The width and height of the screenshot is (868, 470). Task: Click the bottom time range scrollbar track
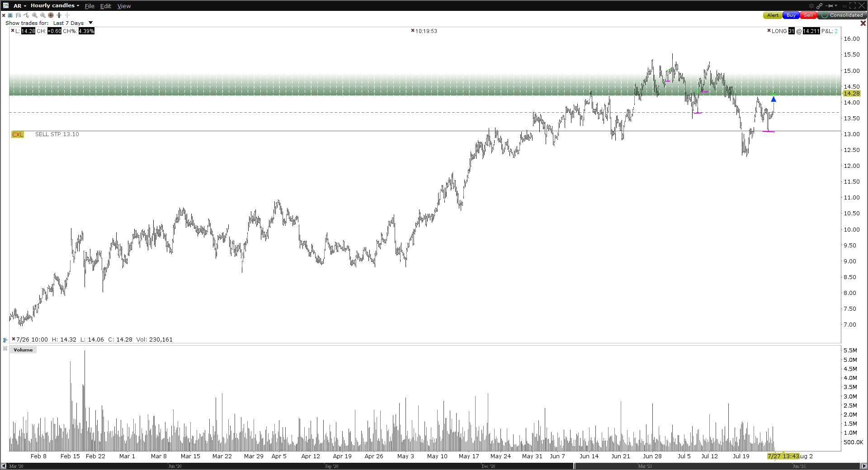click(x=434, y=466)
